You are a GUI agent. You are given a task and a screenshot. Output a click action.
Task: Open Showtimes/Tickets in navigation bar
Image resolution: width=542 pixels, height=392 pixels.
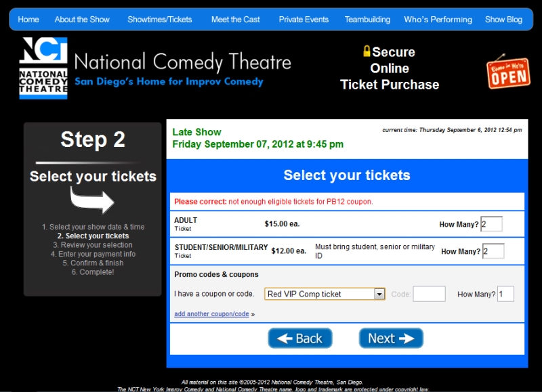(160, 20)
